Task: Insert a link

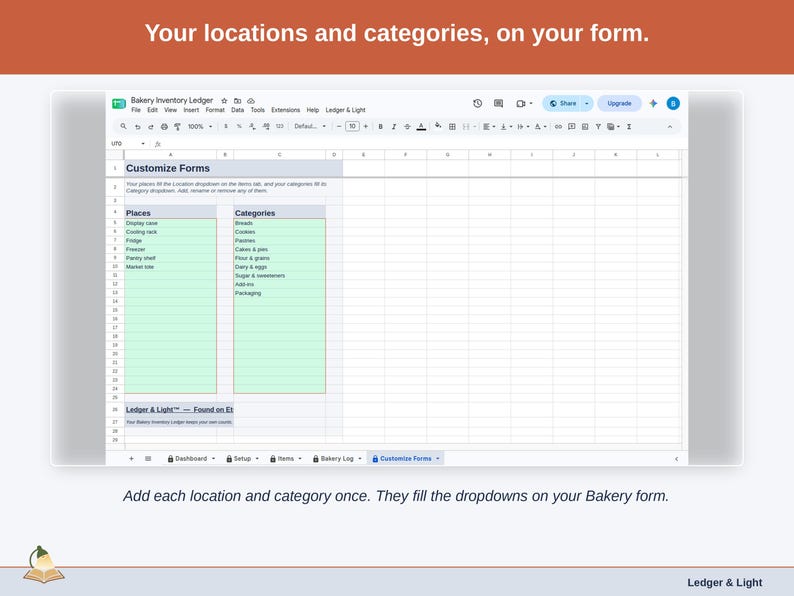Action: coord(558,127)
